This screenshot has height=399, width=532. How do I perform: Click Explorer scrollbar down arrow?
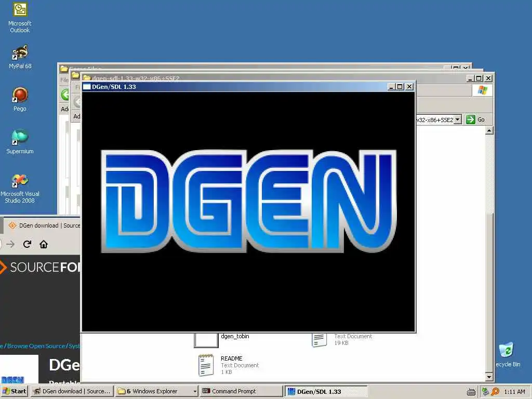click(489, 377)
